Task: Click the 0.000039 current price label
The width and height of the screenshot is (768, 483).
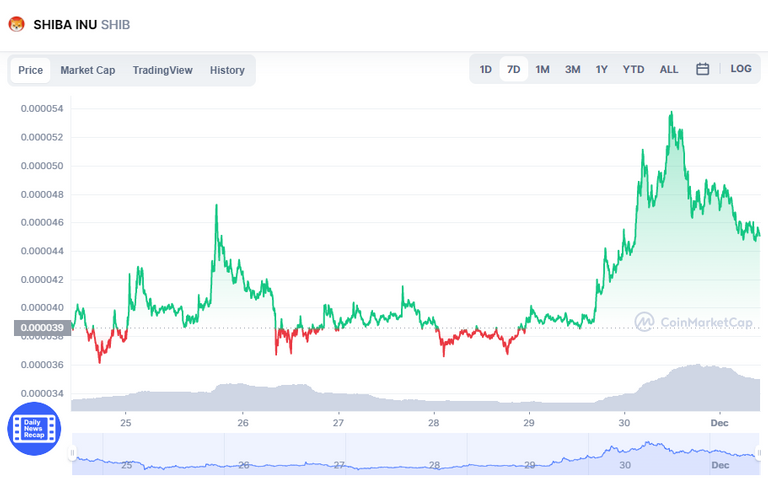Action: pyautogui.click(x=43, y=328)
